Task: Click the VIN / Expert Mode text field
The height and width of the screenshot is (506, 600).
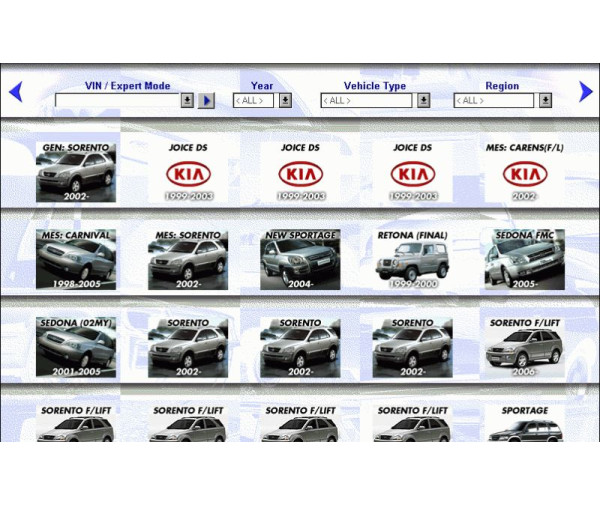Action: tap(117, 101)
